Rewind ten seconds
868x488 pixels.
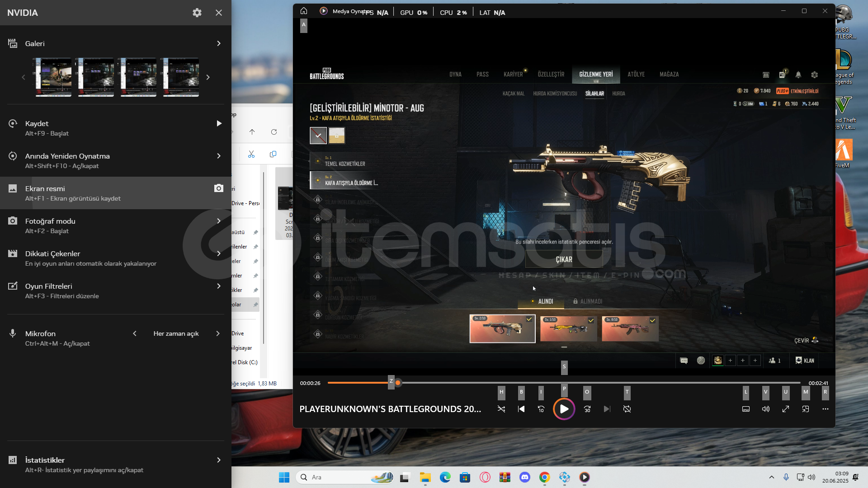click(x=541, y=409)
